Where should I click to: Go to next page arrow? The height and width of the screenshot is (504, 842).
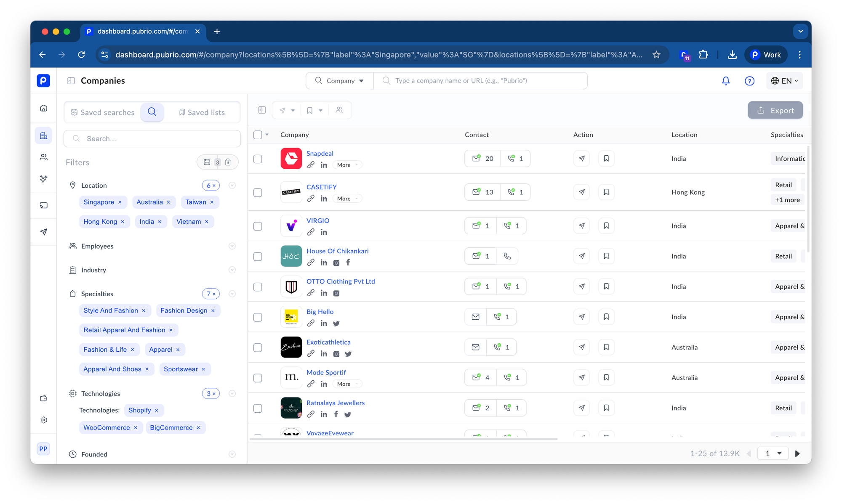tap(797, 454)
